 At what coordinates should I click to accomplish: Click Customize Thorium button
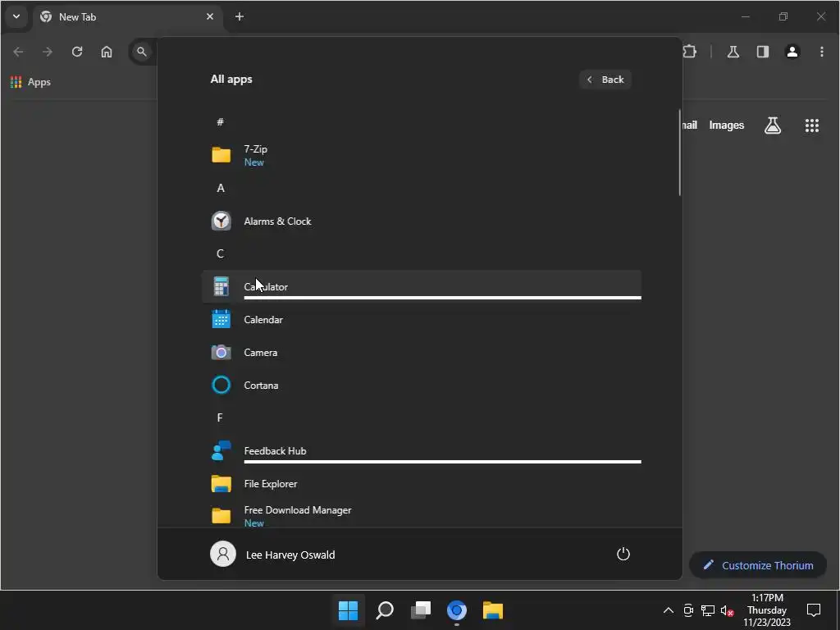click(758, 565)
